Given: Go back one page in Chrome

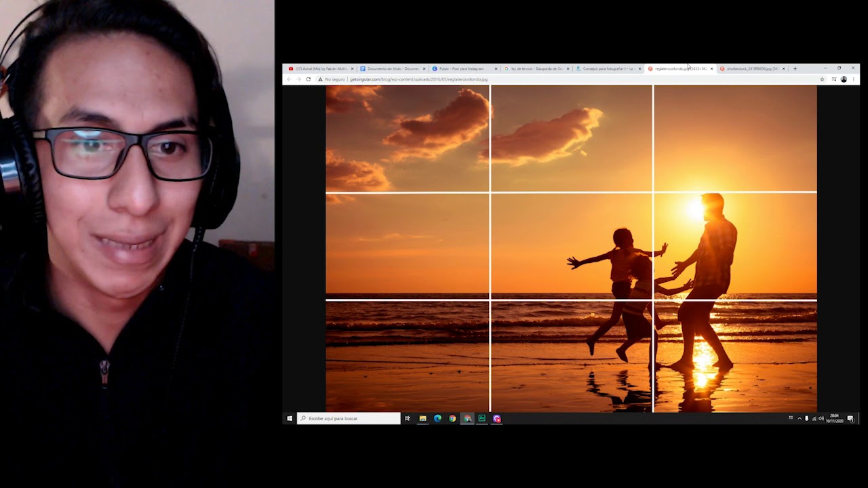Looking at the screenshot, I should 289,79.
